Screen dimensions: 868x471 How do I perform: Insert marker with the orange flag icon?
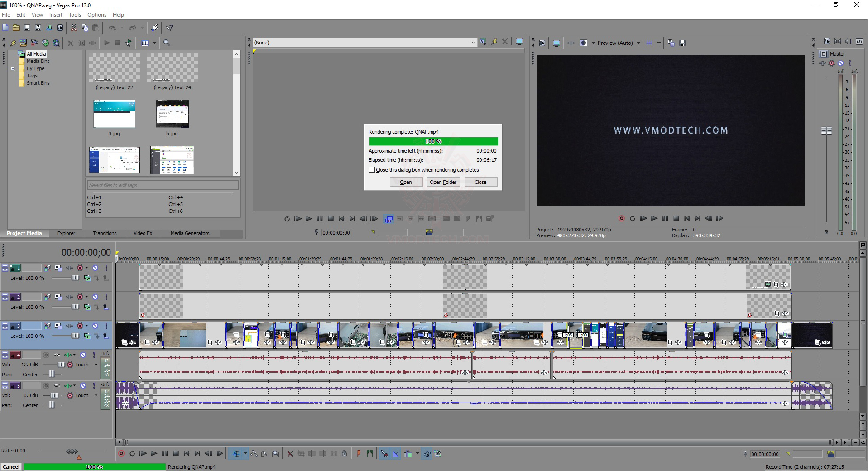359,453
